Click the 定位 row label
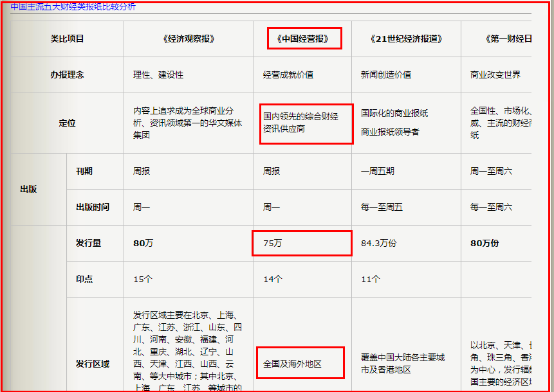Viewport: 554px width, 392px height. tap(67, 123)
